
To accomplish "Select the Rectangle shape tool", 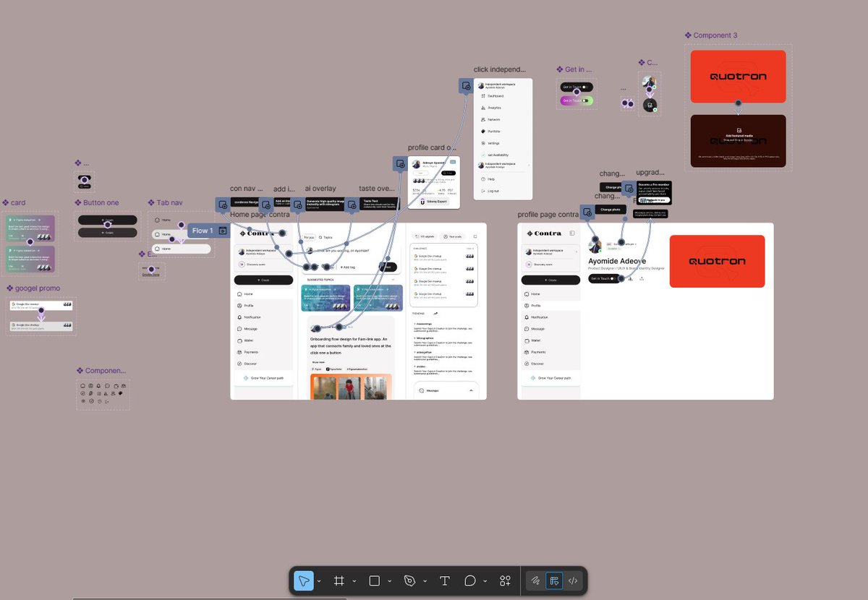I will 374,580.
